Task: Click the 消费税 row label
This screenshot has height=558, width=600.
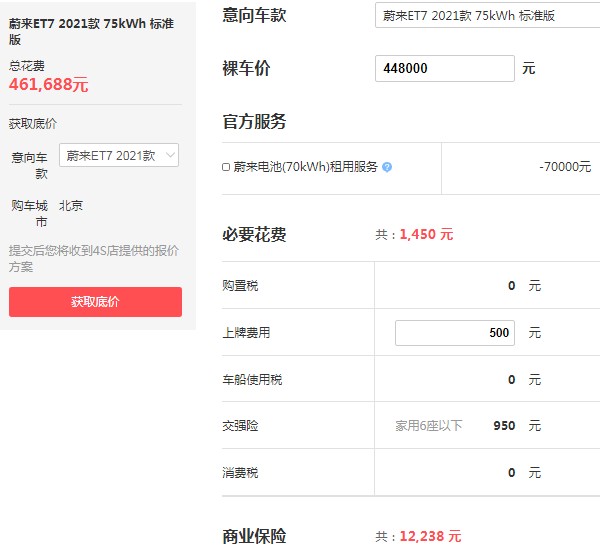Action: (x=240, y=473)
